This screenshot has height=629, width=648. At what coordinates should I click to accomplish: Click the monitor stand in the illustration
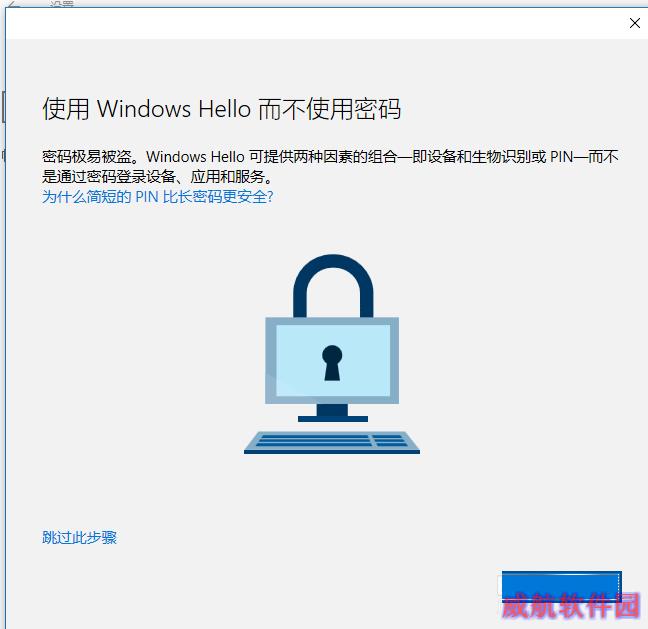pos(333,413)
